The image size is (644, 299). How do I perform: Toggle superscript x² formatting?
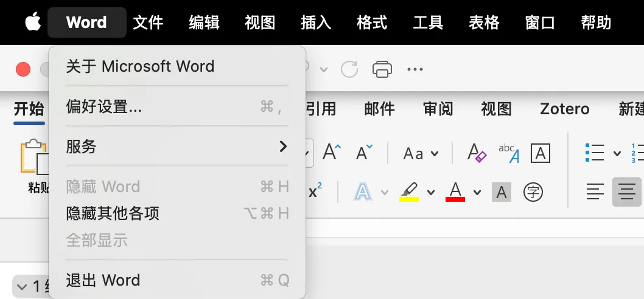pyautogui.click(x=315, y=191)
